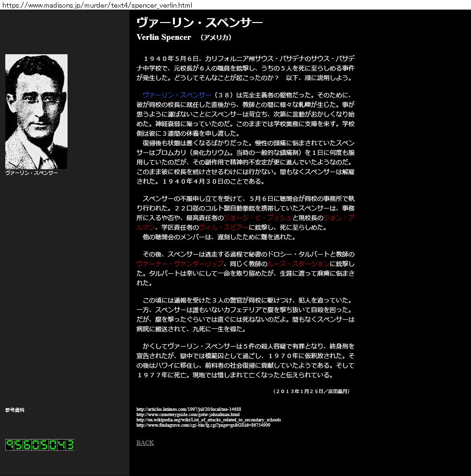
Task: Click the findagrave.com reference URL
Action: [x=203, y=425]
